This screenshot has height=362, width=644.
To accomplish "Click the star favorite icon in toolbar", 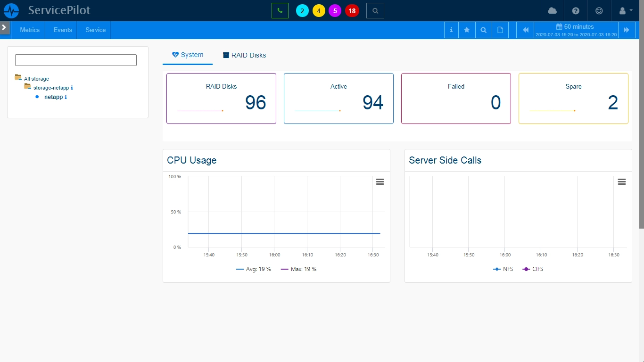I will click(467, 30).
